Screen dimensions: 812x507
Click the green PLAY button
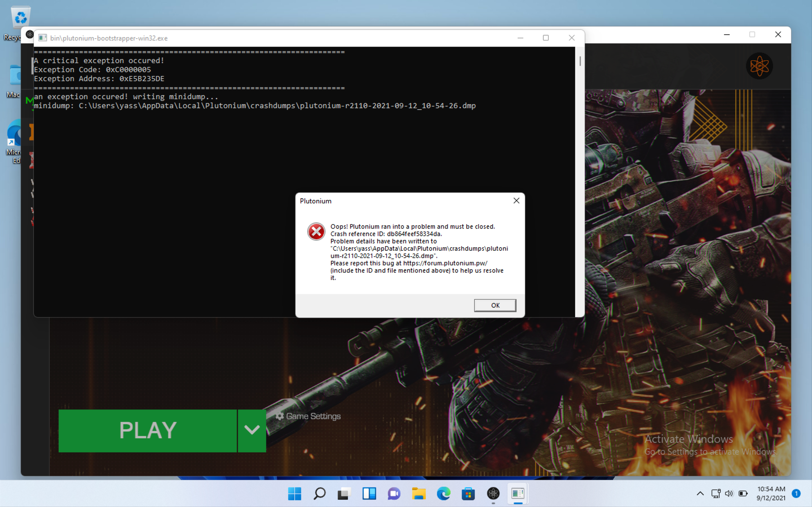(148, 431)
